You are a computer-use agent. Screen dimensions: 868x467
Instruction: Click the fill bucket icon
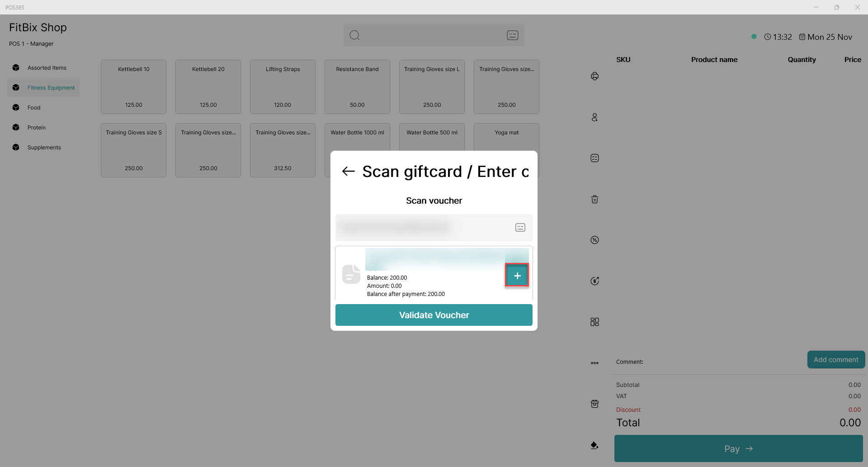tap(594, 445)
